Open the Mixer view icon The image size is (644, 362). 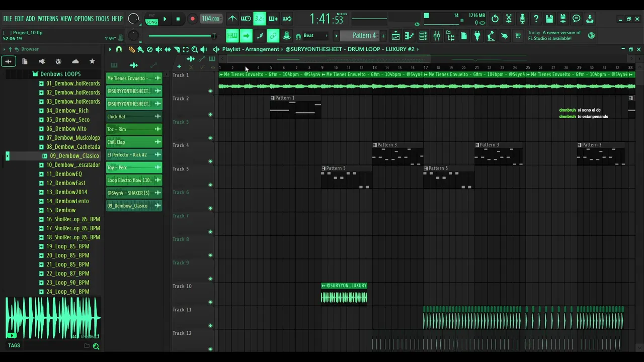[437, 36]
